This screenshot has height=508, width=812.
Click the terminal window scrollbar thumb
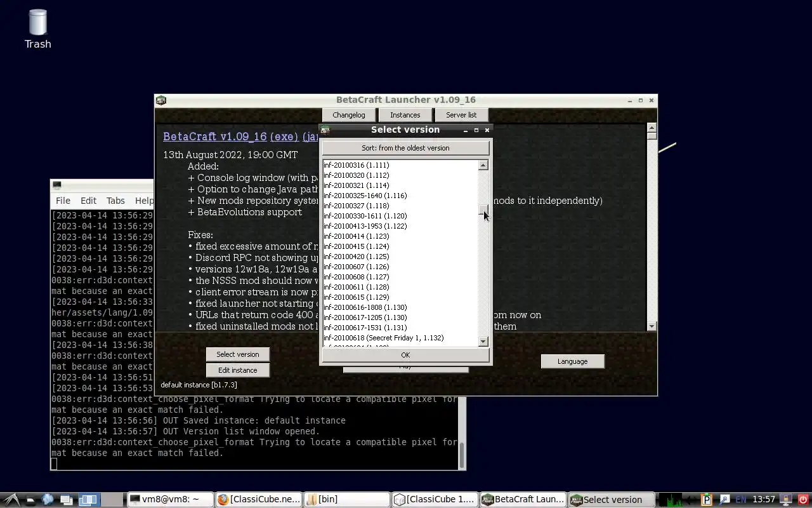point(462,454)
